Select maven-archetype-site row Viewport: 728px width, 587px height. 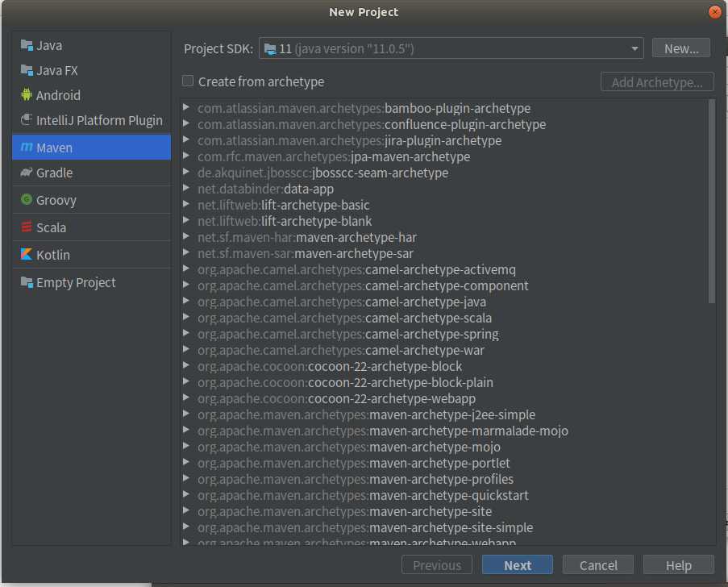[445, 511]
